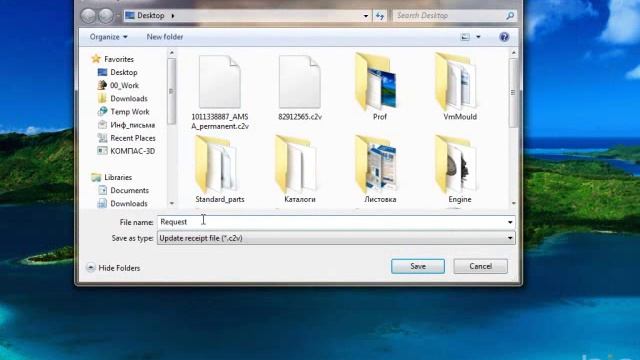
Task: Click the navigation pane scroll up arrow
Action: [x=171, y=53]
